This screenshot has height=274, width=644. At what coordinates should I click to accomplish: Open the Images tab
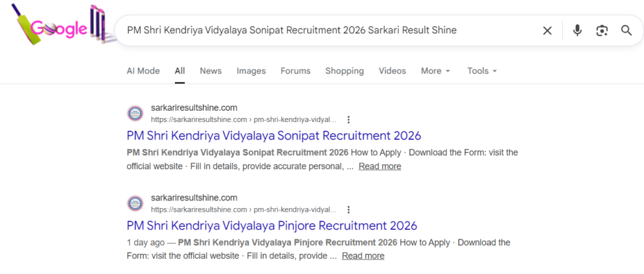[251, 71]
